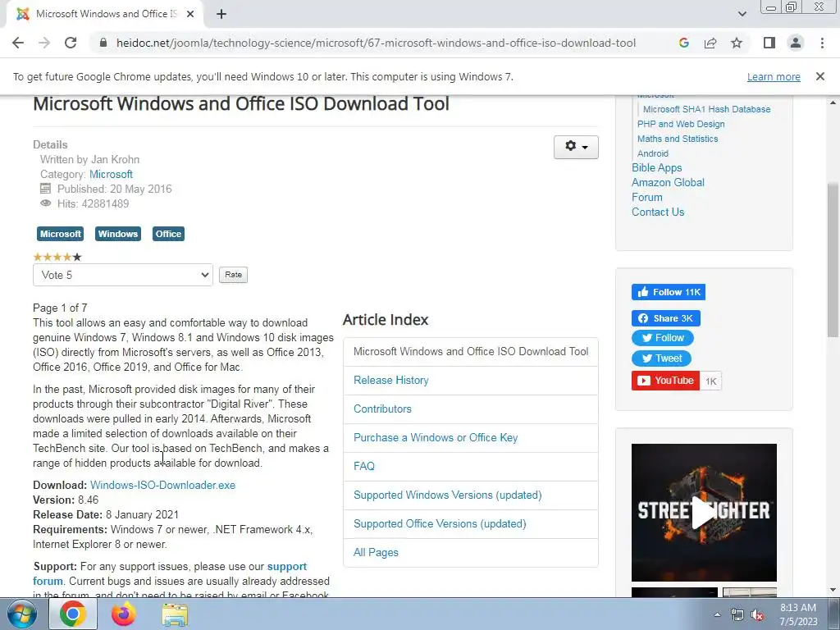Click scrollbar down arrow
The width and height of the screenshot is (840, 630).
(x=833, y=590)
